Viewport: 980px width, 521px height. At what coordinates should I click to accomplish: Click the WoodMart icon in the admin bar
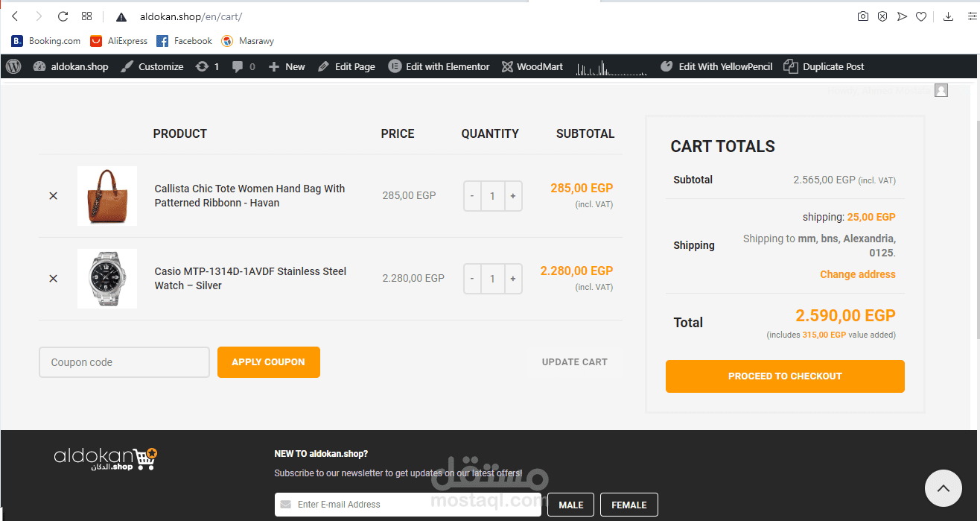(x=532, y=66)
